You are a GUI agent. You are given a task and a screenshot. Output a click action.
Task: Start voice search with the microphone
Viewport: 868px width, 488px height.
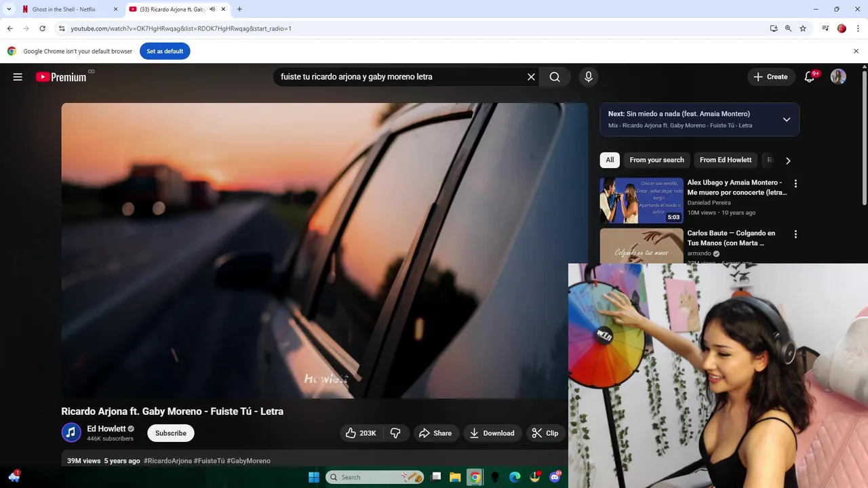589,77
